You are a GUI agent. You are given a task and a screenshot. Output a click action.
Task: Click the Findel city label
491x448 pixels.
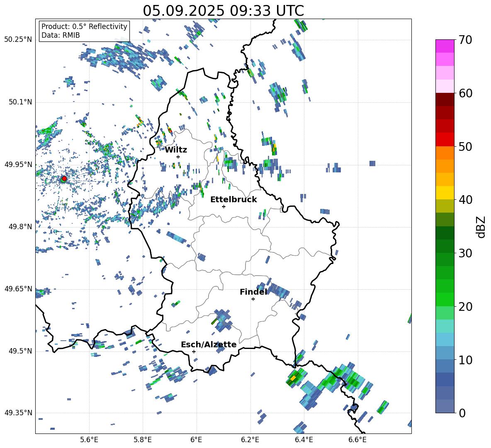[253, 292]
